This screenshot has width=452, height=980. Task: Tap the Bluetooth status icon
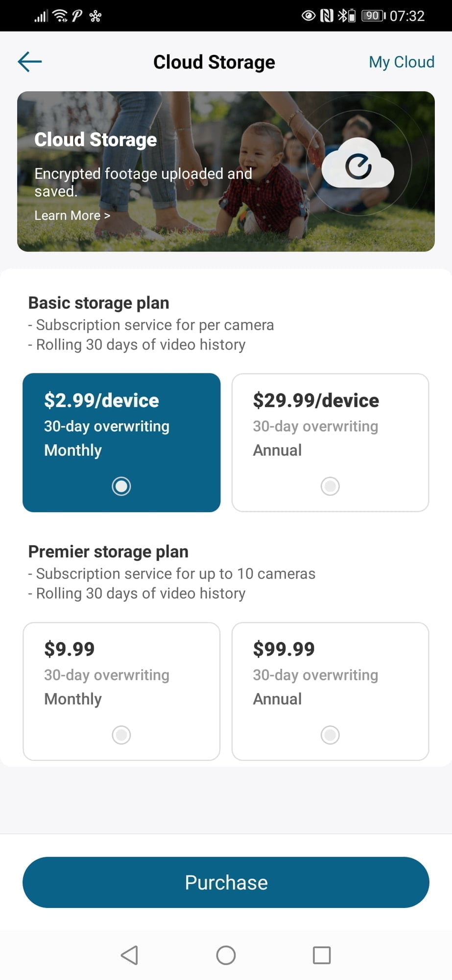tap(343, 16)
